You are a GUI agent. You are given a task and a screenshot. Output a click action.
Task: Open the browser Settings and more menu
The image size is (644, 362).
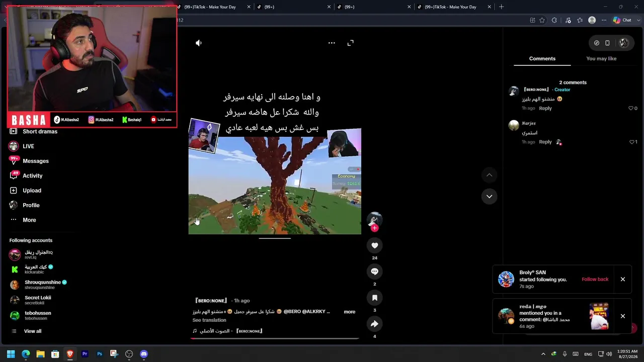(x=604, y=20)
